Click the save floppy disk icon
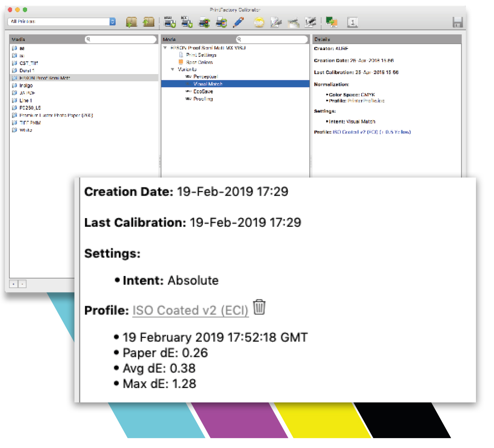 coord(457,22)
